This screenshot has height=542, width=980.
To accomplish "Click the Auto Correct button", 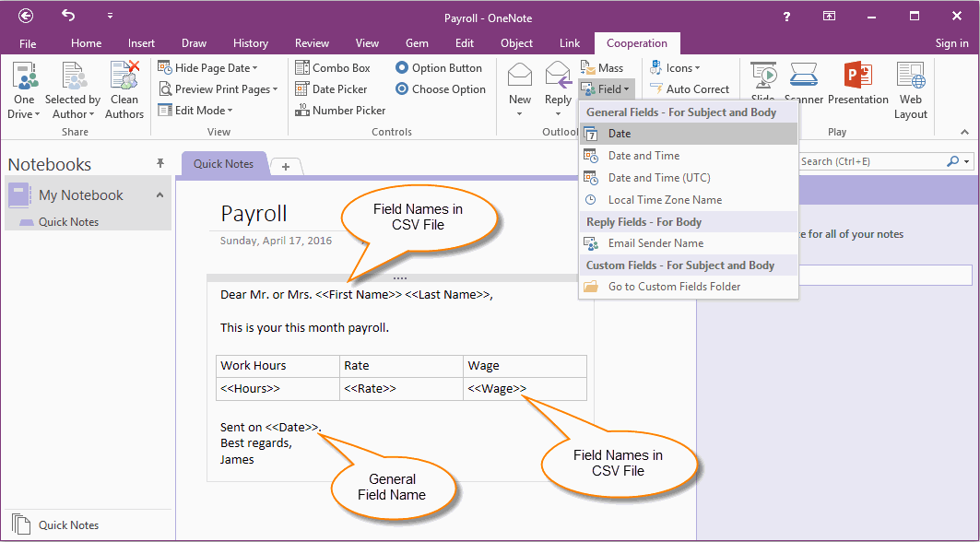I will pos(690,89).
